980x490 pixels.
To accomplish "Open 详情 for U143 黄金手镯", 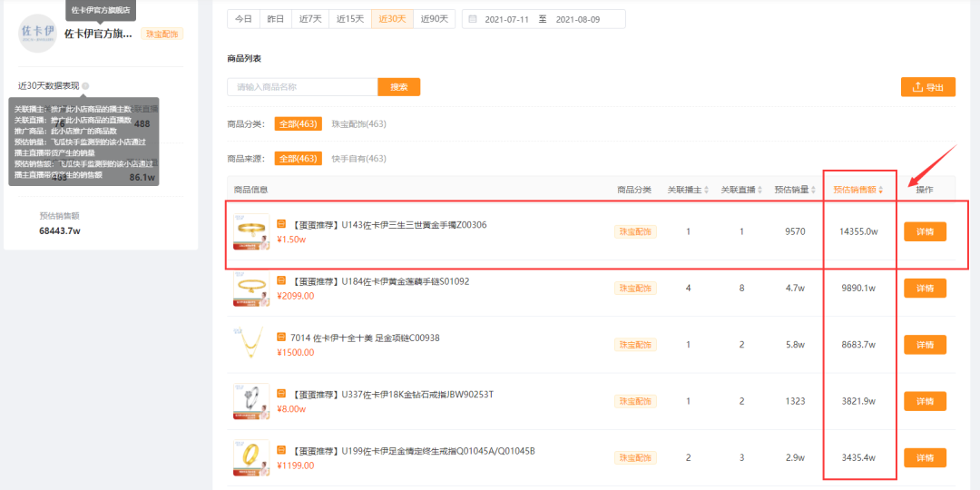I will [x=925, y=231].
